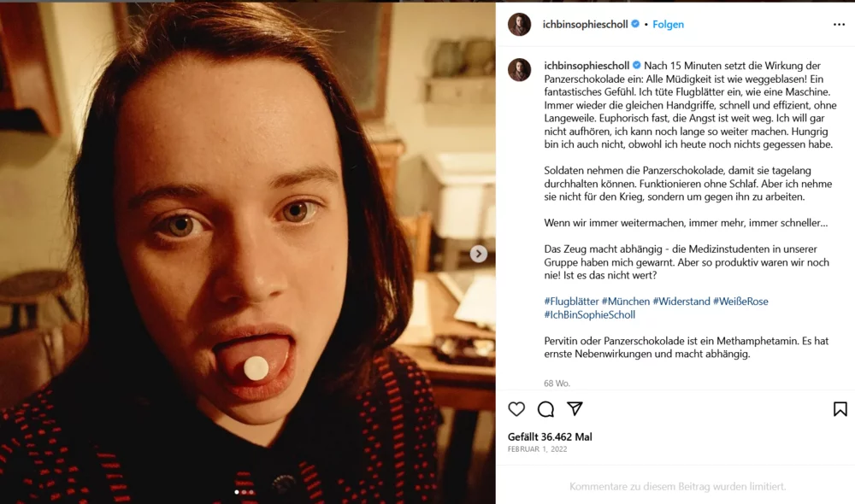Open ichbinsophiescholl username in the header

pyautogui.click(x=586, y=25)
